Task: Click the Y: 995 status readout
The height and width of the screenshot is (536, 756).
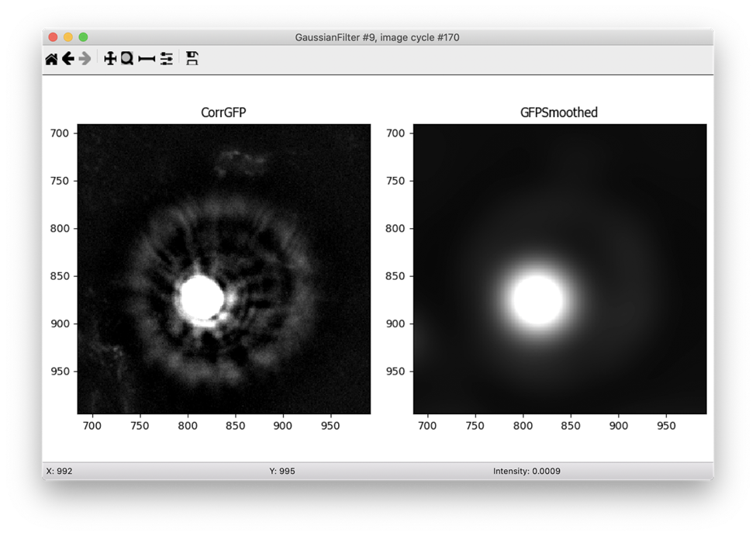Action: [282, 471]
